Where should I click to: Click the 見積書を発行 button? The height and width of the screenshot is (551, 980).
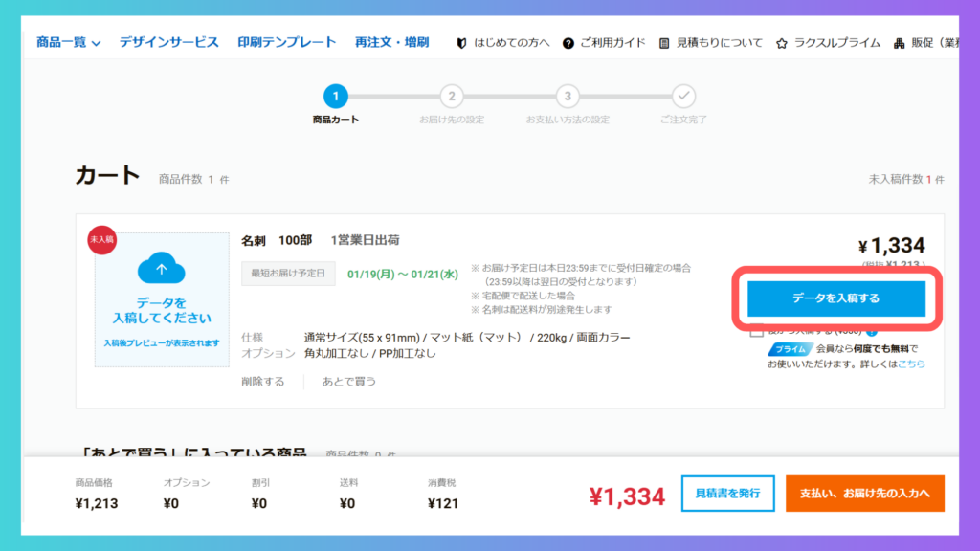pyautogui.click(x=727, y=493)
